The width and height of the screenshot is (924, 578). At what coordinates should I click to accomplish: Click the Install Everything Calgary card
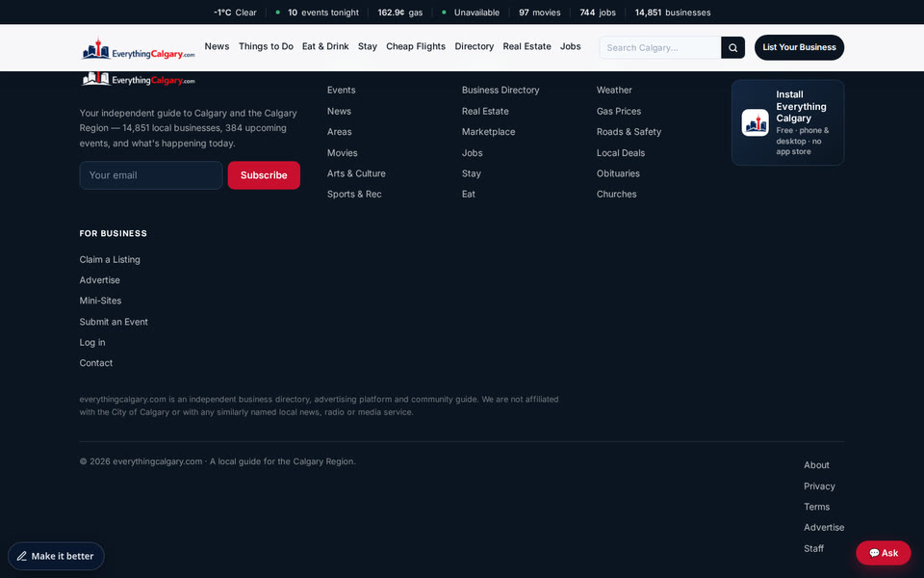pyautogui.click(x=787, y=122)
